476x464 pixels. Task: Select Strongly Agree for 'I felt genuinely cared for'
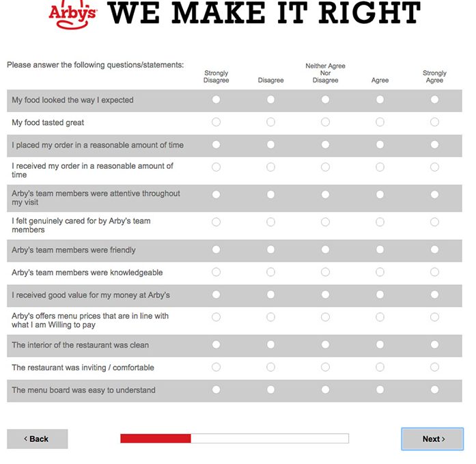click(x=434, y=222)
